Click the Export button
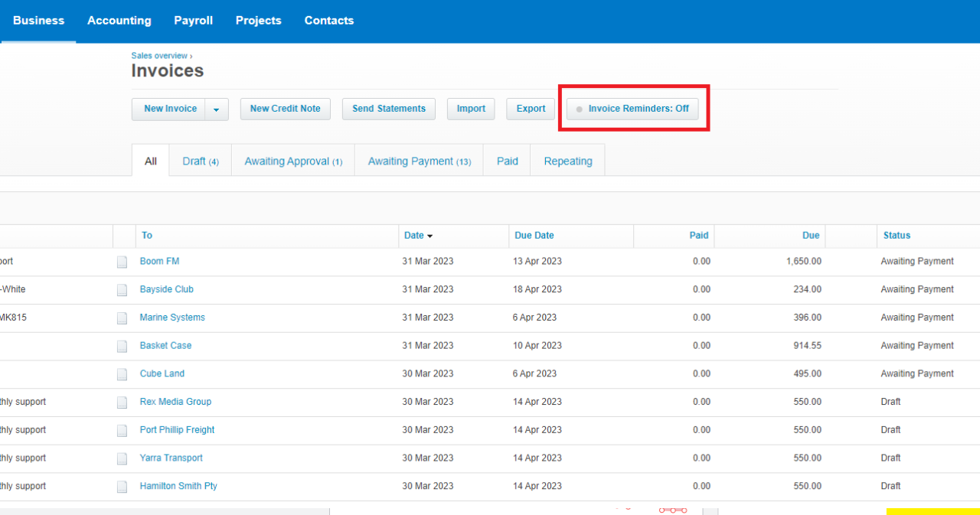 (530, 109)
